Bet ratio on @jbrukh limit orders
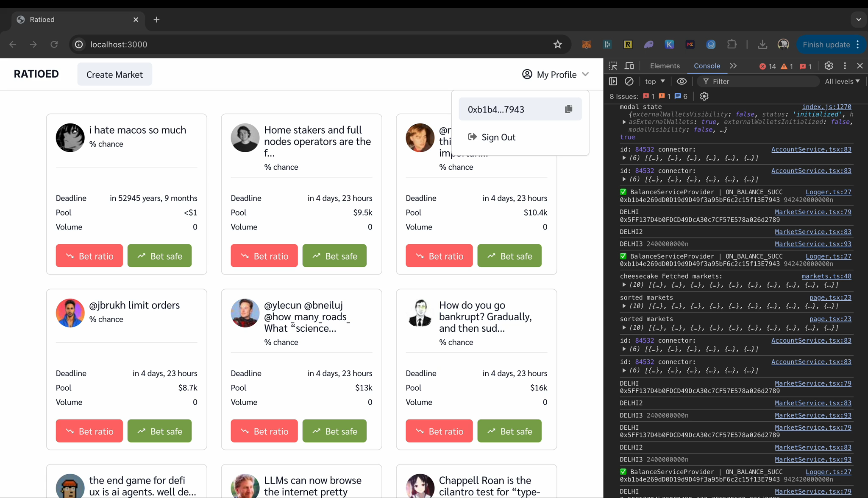This screenshot has height=498, width=868. point(89,431)
